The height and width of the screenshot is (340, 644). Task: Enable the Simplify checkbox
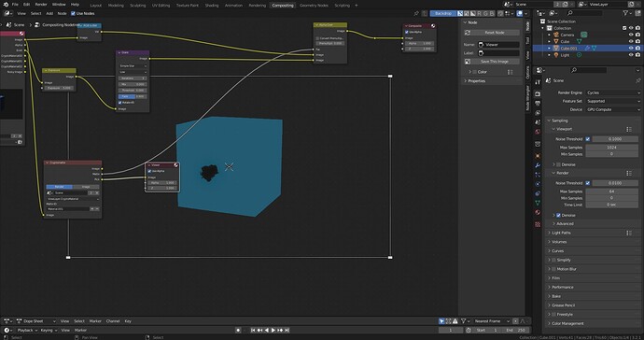(553, 261)
